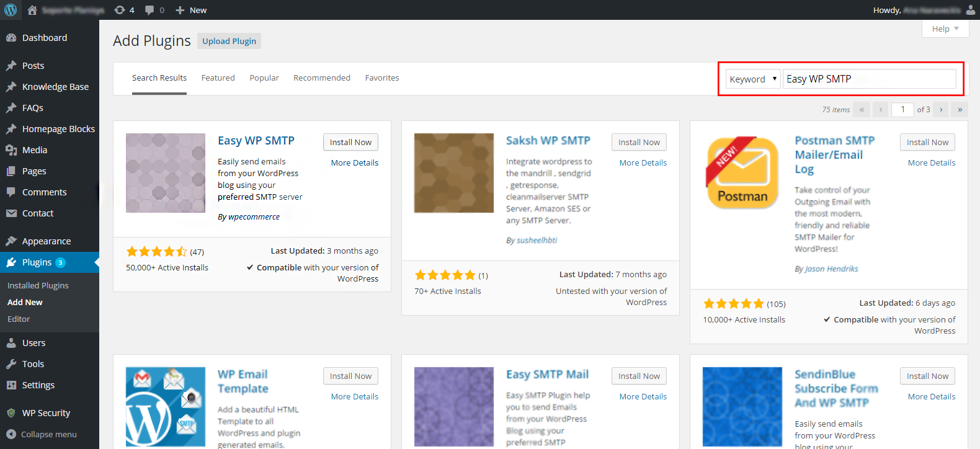This screenshot has width=980, height=449.
Task: Go to next results page arrow
Action: [x=941, y=110]
